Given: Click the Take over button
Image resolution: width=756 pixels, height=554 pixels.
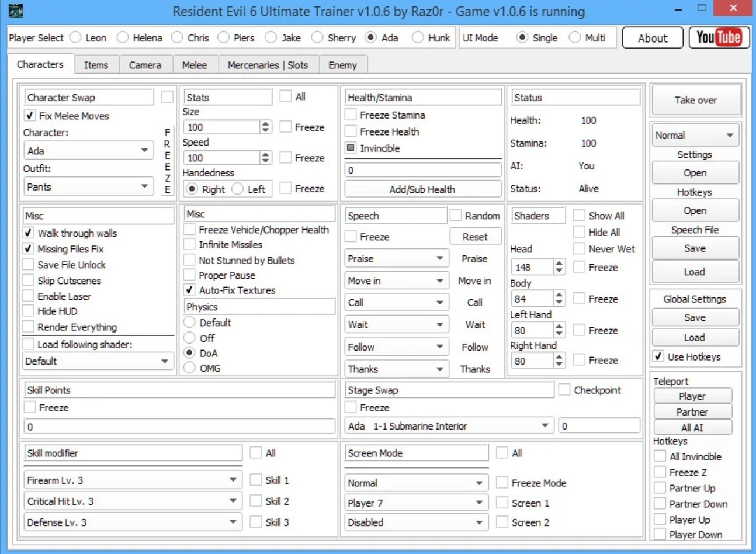Looking at the screenshot, I should pos(695,100).
